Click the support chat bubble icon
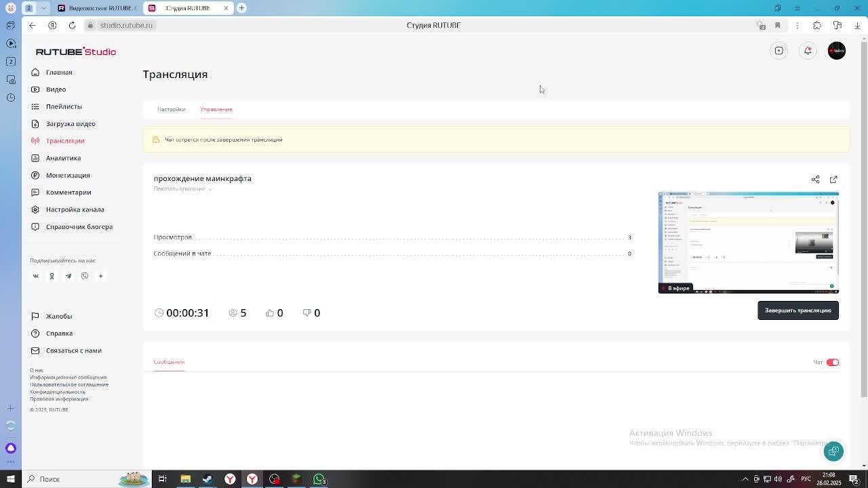868x488 pixels. point(833,451)
